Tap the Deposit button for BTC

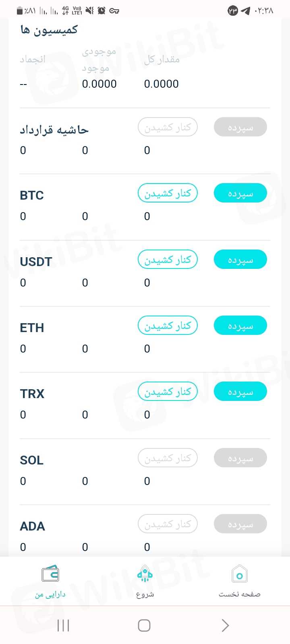(240, 194)
